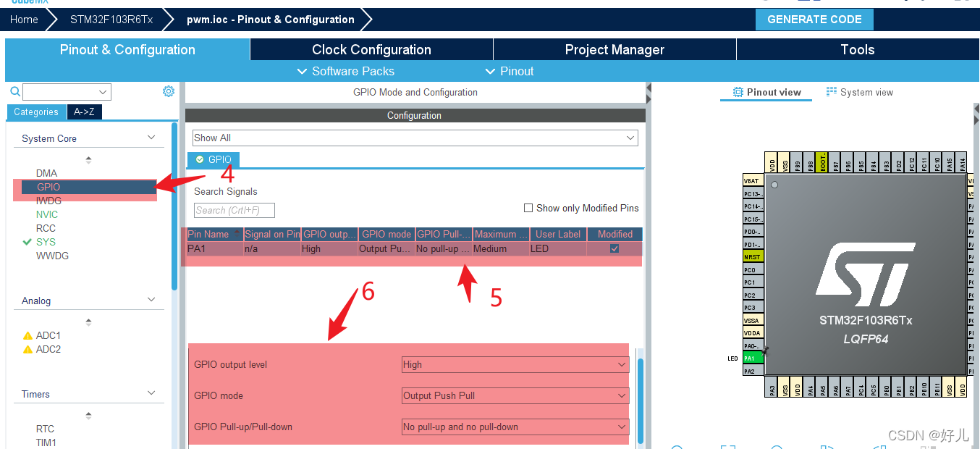
Task: Click the BOOT0 pin at the chip top
Action: point(822,162)
